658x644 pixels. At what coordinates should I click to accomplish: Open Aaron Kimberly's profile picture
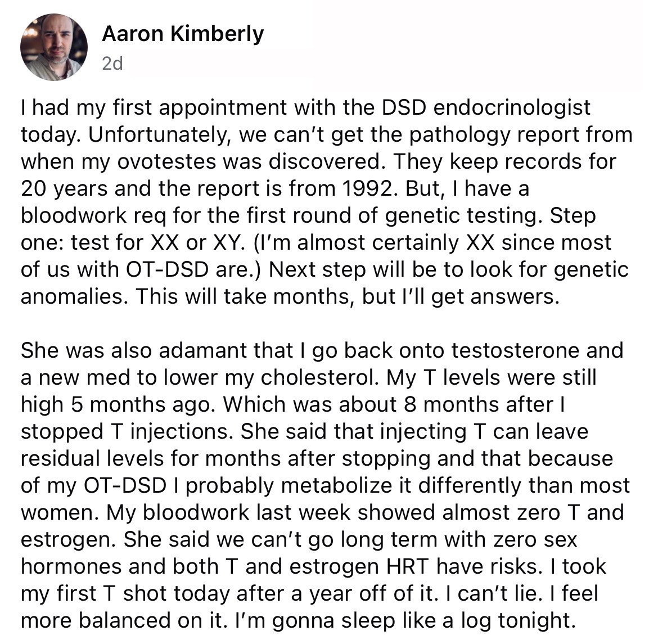pyautogui.click(x=54, y=47)
